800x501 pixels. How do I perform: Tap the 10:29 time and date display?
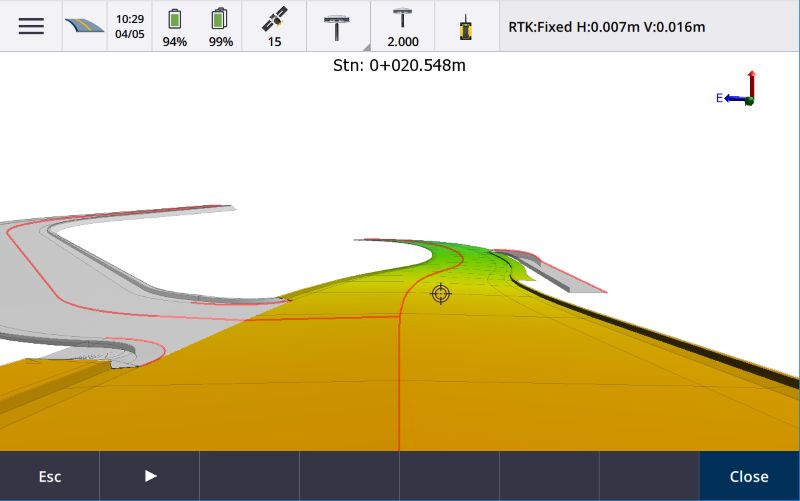(x=129, y=26)
